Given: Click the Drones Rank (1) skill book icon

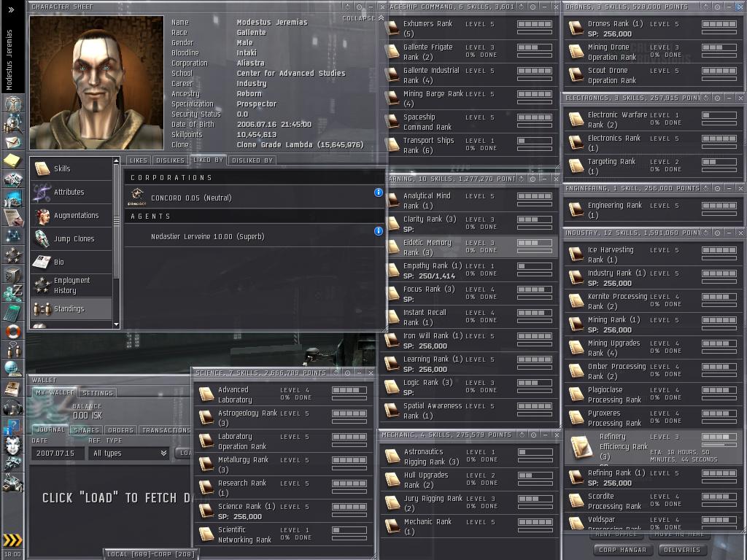Looking at the screenshot, I should 576,28.
